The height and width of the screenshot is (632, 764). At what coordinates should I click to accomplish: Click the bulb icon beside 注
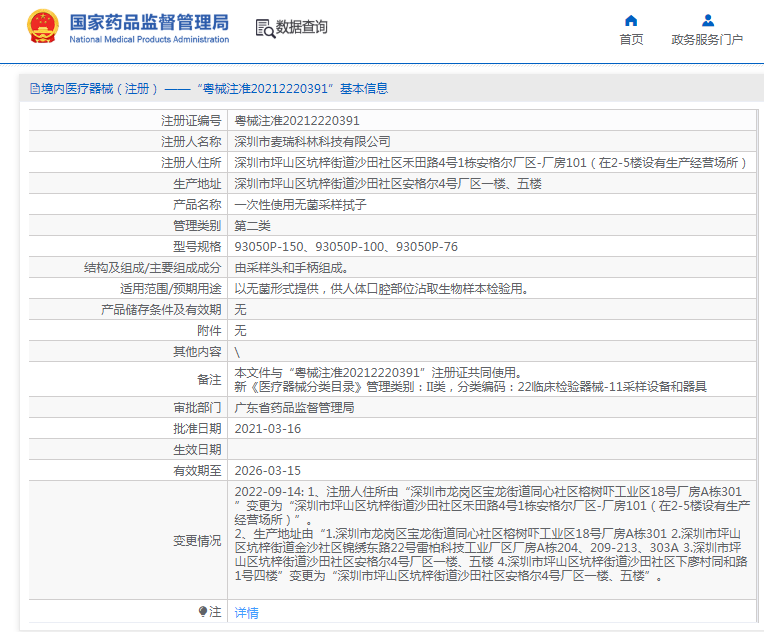click(x=203, y=612)
